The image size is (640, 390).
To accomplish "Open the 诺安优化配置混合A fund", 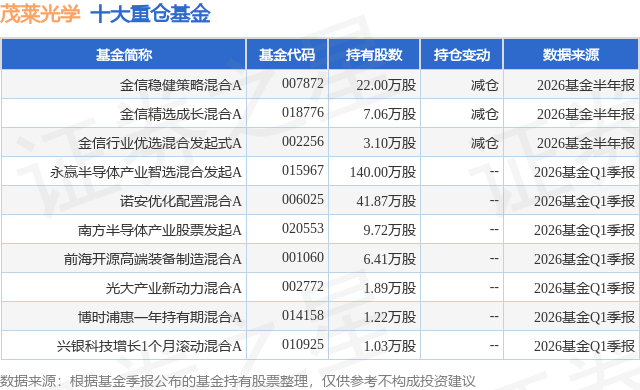I will pos(180,201).
